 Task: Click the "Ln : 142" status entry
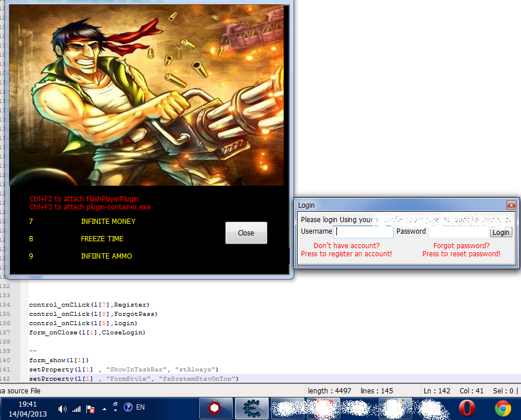[437, 391]
